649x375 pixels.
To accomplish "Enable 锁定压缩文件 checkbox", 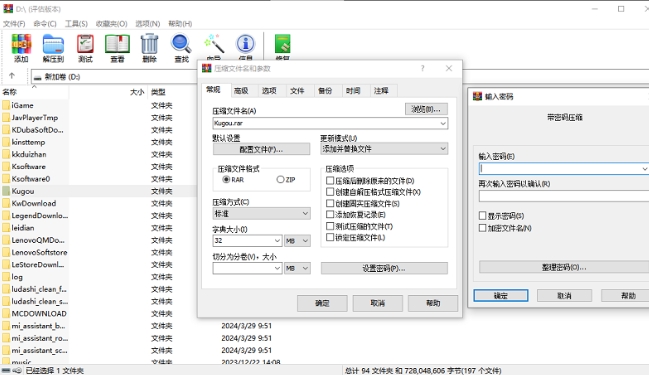I will [330, 237].
